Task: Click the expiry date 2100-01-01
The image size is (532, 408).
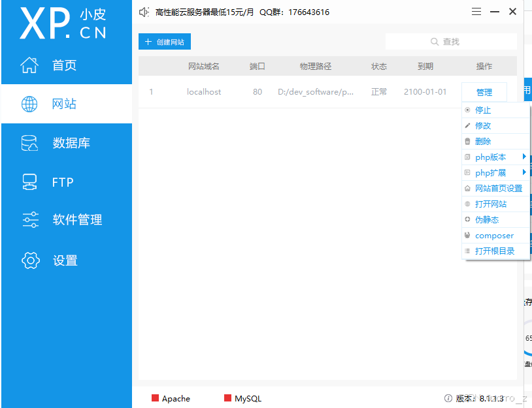Action: [425, 92]
